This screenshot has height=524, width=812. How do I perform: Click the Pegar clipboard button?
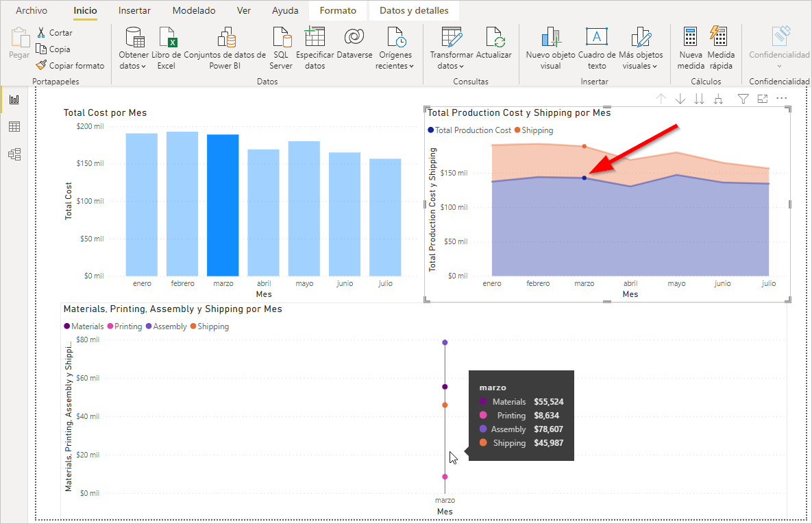pyautogui.click(x=19, y=43)
